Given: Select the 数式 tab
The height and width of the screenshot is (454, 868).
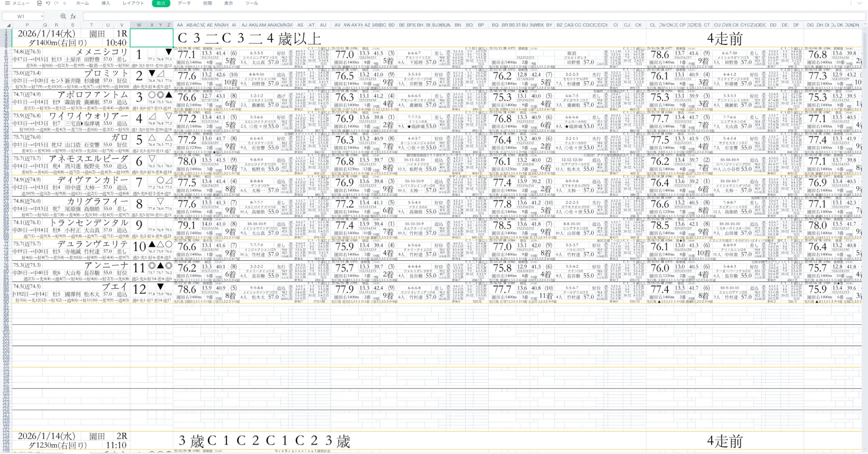Looking at the screenshot, I should (161, 3).
